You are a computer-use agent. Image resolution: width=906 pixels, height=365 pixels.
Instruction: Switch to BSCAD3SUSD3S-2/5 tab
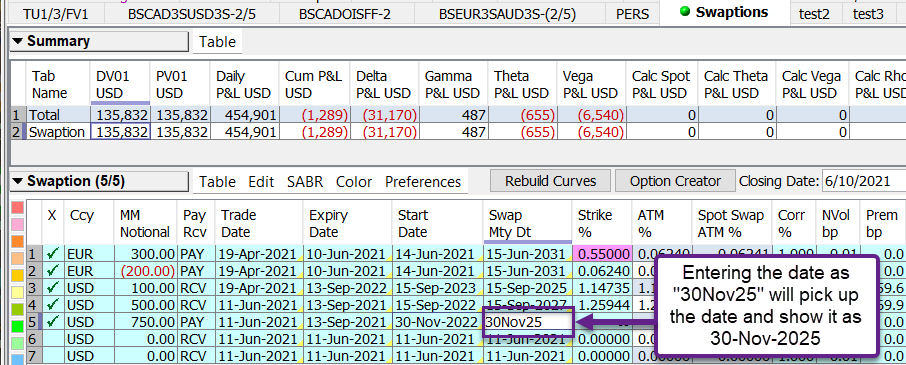pyautogui.click(x=191, y=13)
